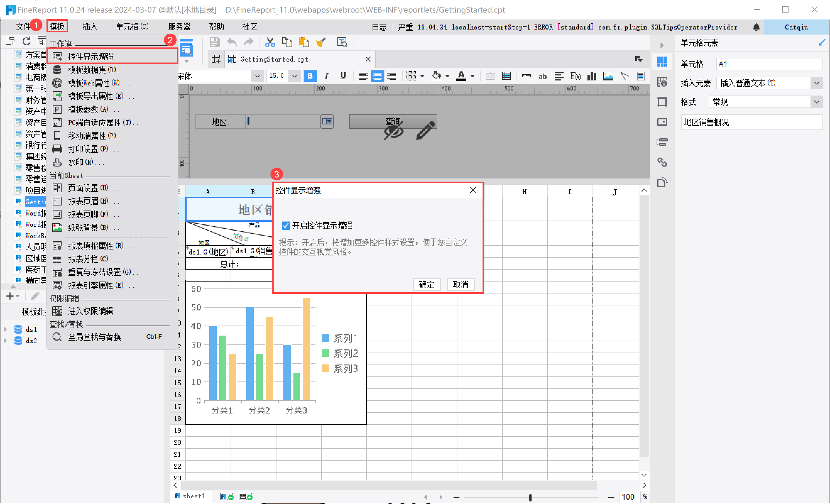Click the center align text icon

coord(377,76)
